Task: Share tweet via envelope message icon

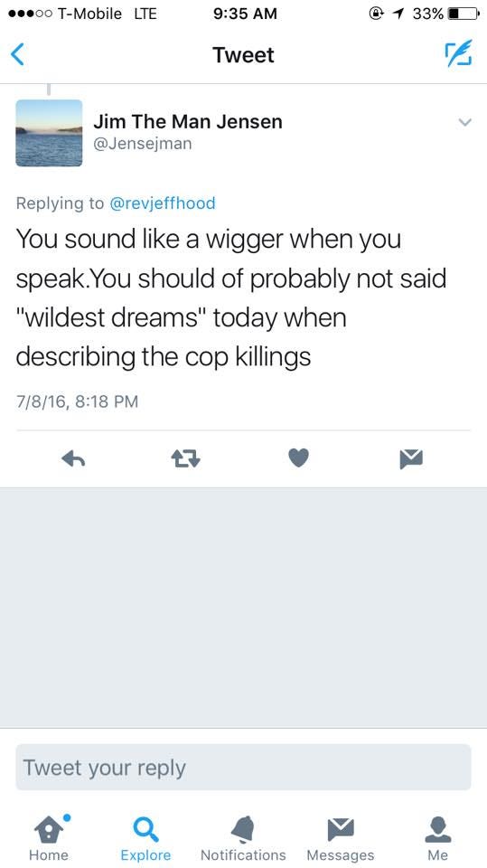Action: pyautogui.click(x=411, y=458)
